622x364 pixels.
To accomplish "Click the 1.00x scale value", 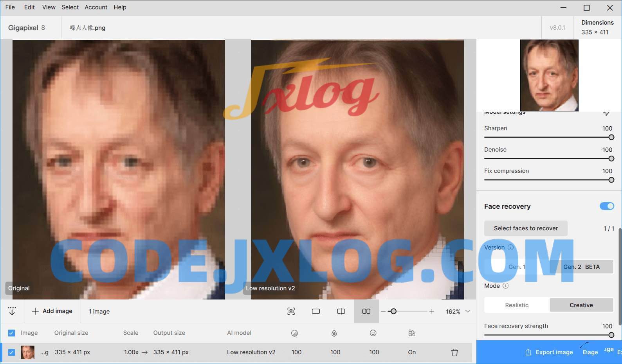I will tap(131, 352).
